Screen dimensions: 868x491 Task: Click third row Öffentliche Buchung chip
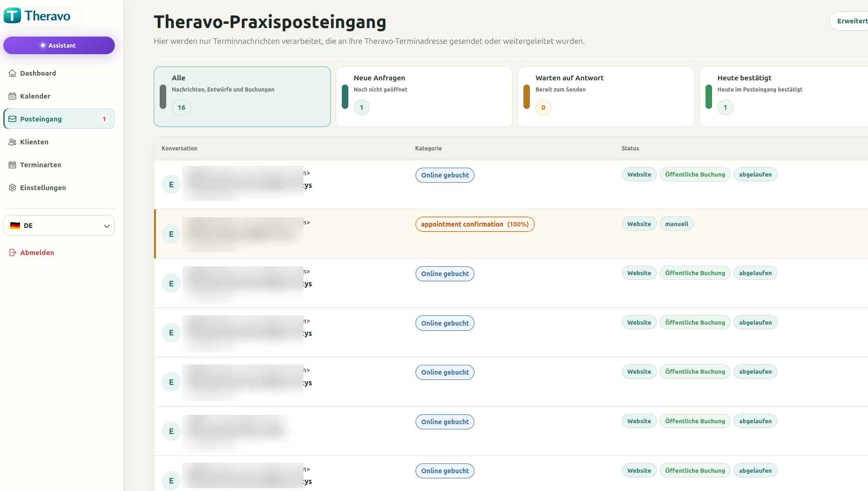(695, 273)
